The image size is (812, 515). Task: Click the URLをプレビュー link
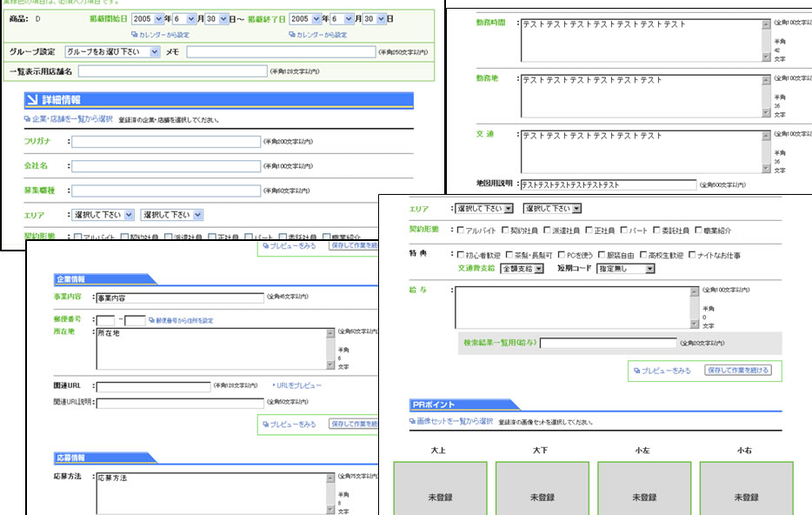tap(299, 385)
